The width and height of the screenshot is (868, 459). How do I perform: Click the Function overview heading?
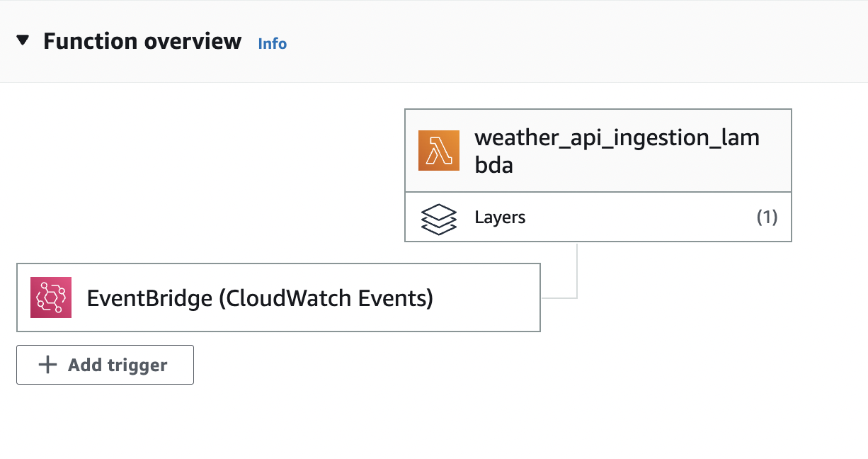click(x=142, y=41)
